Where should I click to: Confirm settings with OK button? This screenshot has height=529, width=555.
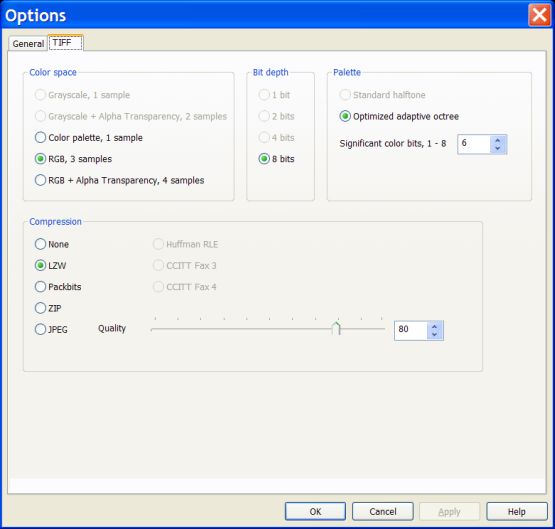[315, 511]
